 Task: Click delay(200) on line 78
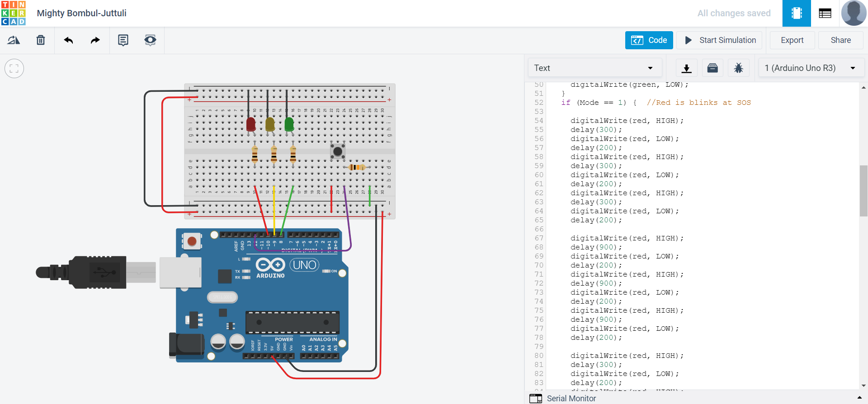coord(596,338)
